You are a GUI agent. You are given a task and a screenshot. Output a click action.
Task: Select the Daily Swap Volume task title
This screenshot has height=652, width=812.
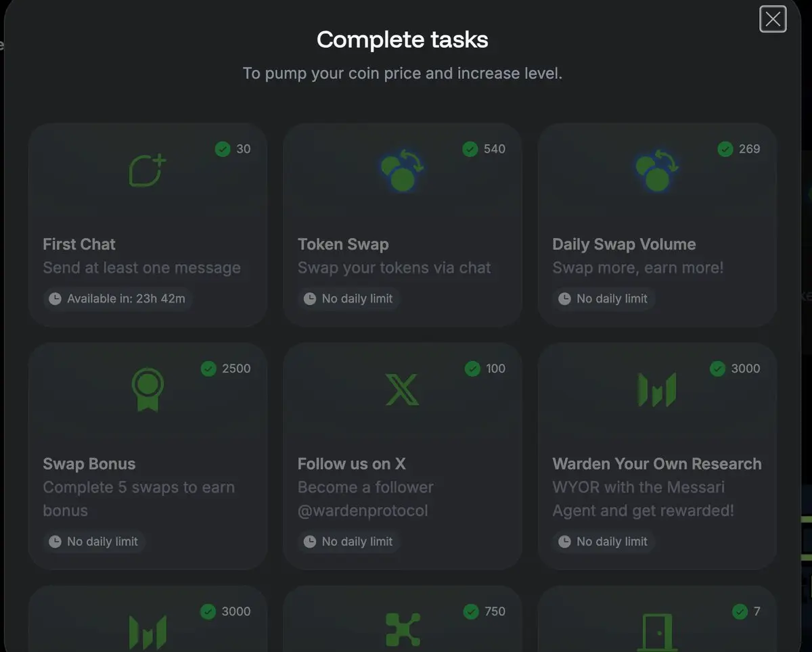point(624,244)
